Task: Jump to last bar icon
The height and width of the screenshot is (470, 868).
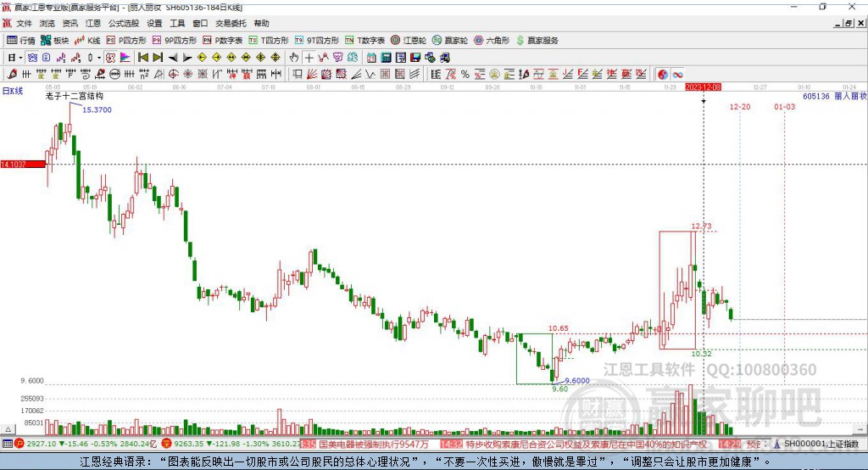Action: [158, 58]
